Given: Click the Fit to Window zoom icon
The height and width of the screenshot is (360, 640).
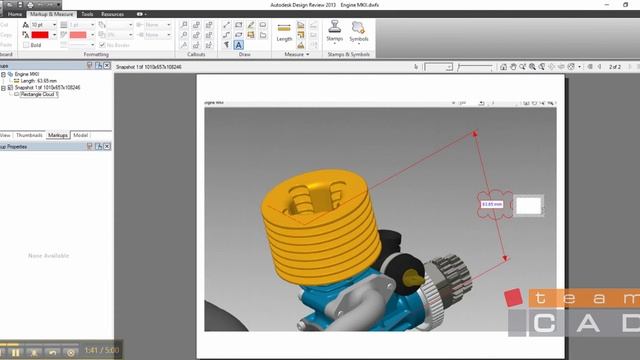Looking at the screenshot, I should (x=542, y=67).
